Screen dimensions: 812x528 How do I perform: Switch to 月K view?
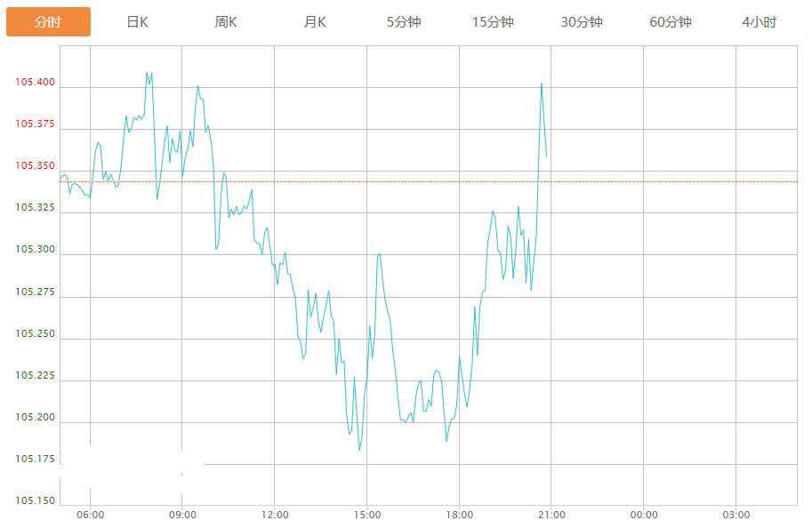(315, 22)
